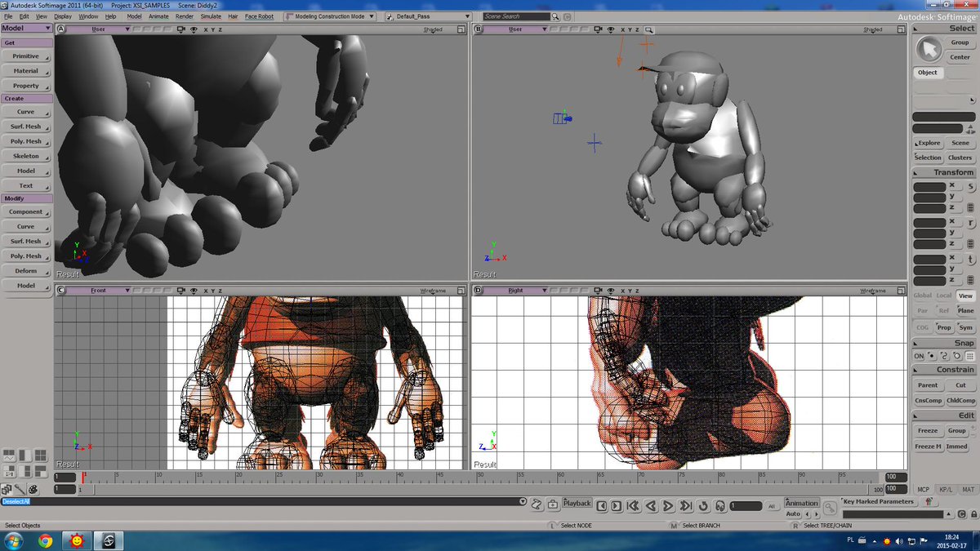Viewport: 980px width, 551px height.
Task: Click the paint palette icon at lower left
Action: click(33, 488)
